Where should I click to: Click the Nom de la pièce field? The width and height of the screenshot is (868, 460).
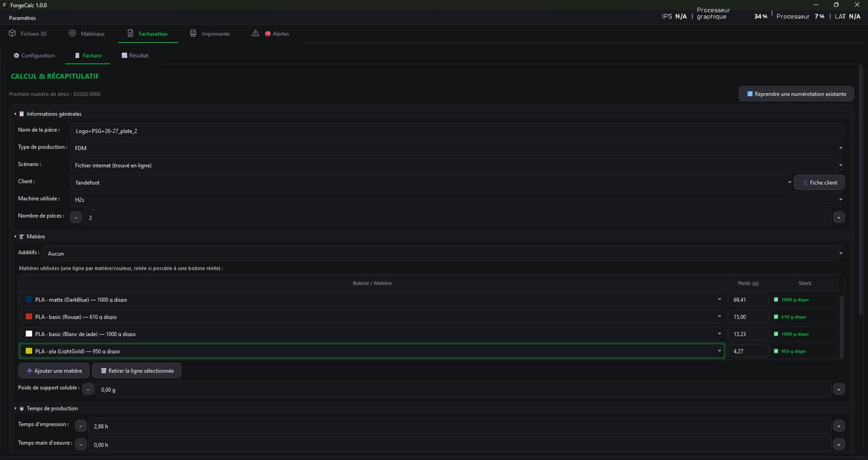458,131
